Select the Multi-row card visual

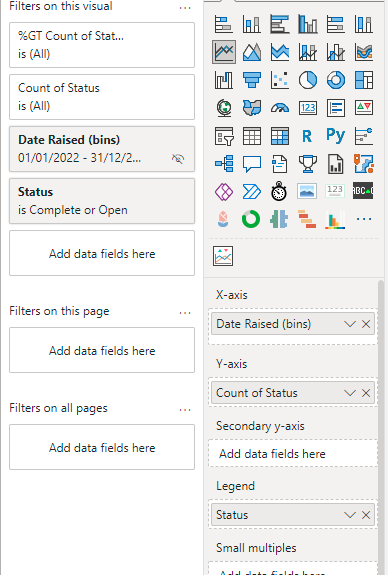click(336, 108)
